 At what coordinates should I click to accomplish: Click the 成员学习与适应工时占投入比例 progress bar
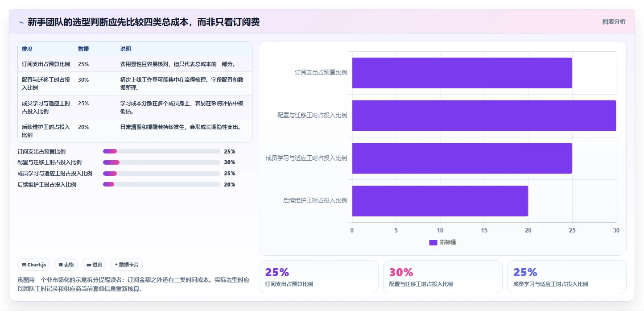pyautogui.click(x=161, y=174)
